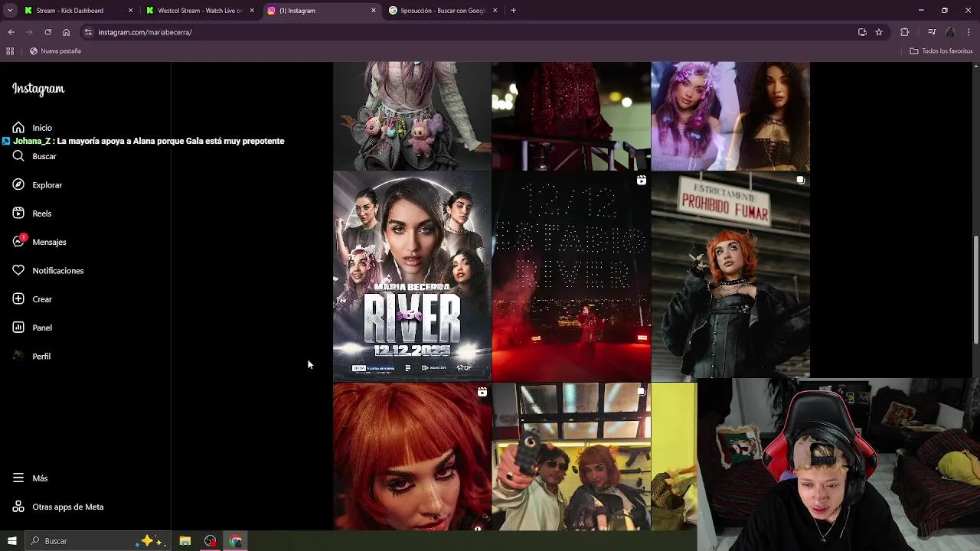Click the page vertical scrollbar
Image resolution: width=980 pixels, height=551 pixels.
[x=975, y=290]
